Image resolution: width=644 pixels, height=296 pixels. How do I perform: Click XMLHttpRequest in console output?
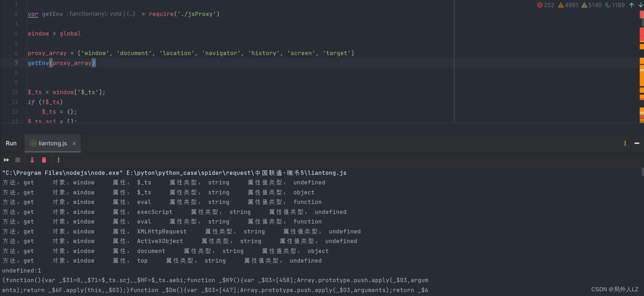click(162, 231)
